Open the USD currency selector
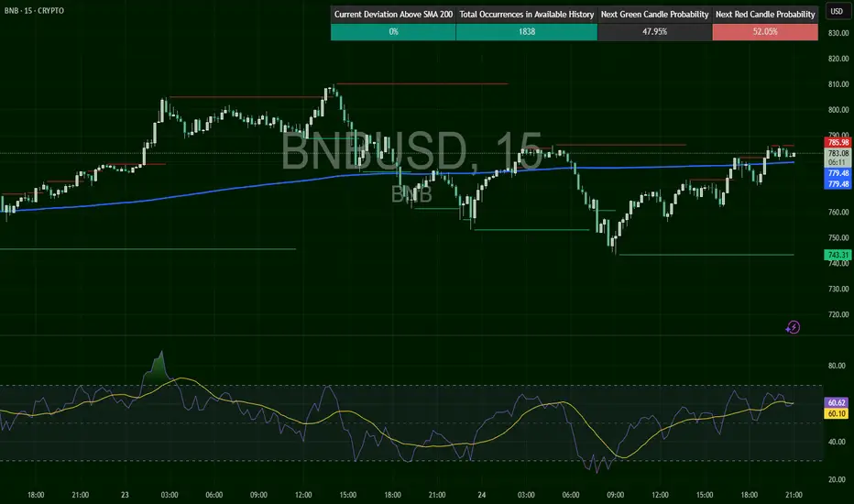 pyautogui.click(x=837, y=11)
